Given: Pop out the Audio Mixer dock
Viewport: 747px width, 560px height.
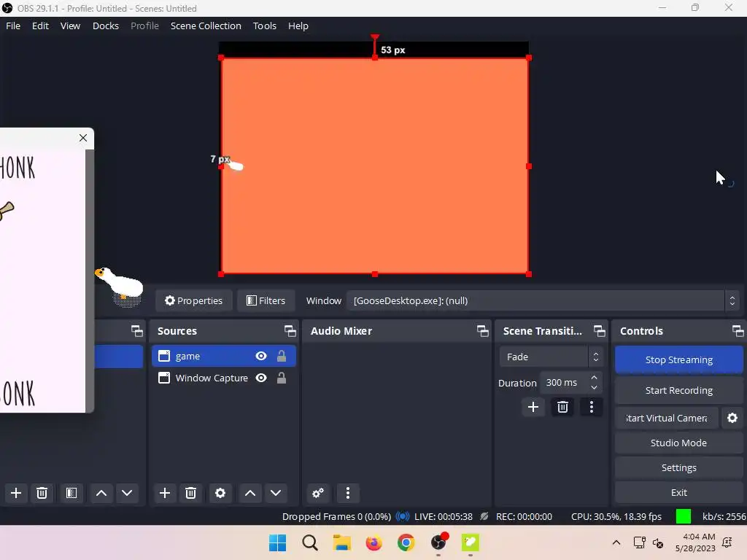Looking at the screenshot, I should click(483, 331).
